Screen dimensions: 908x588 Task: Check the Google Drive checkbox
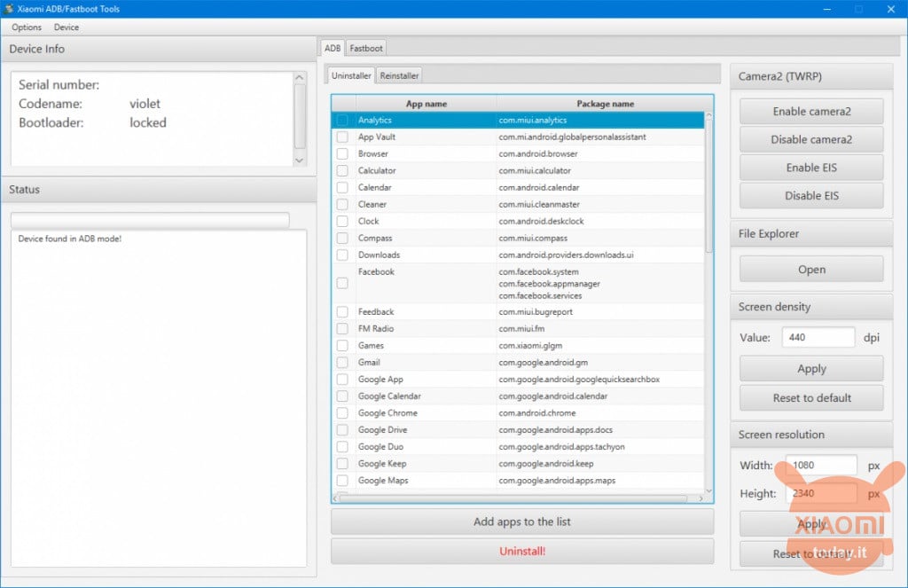click(342, 429)
